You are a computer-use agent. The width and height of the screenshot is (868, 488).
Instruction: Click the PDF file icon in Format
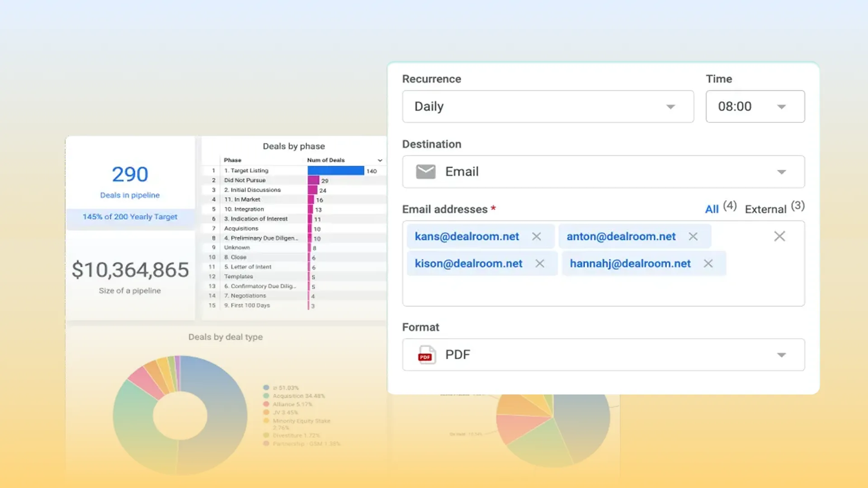point(426,355)
